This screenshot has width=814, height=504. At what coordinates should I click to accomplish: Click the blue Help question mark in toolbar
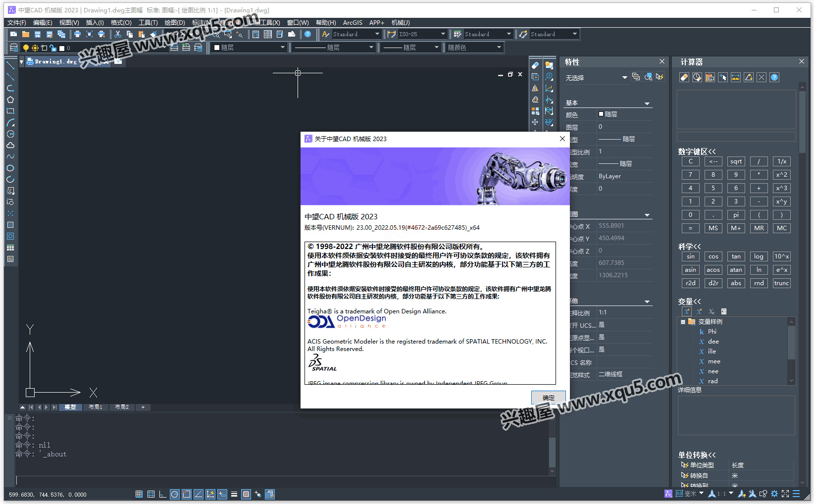[308, 34]
